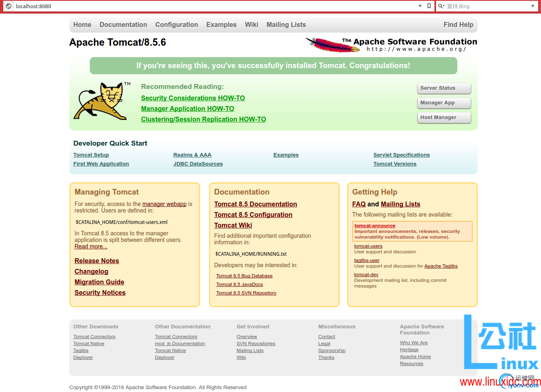The height and width of the screenshot is (392, 541).
Task: Follow the manager webapp link
Action: coord(165,204)
